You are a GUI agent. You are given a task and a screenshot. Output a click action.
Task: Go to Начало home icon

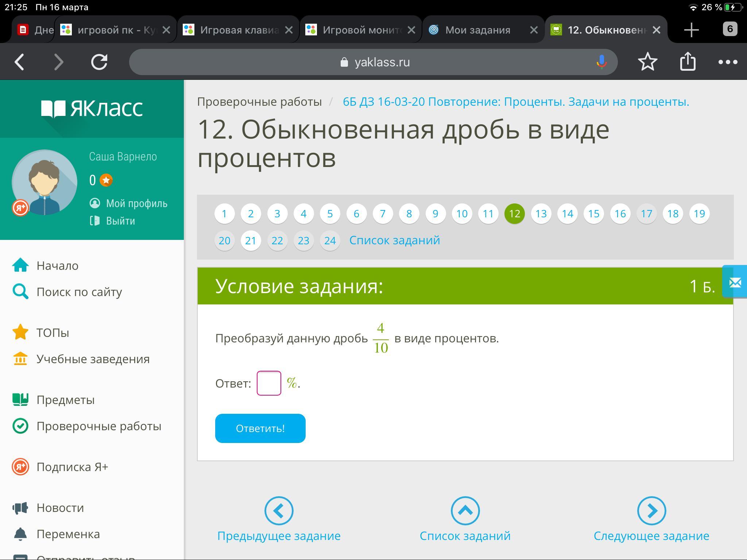(20, 265)
